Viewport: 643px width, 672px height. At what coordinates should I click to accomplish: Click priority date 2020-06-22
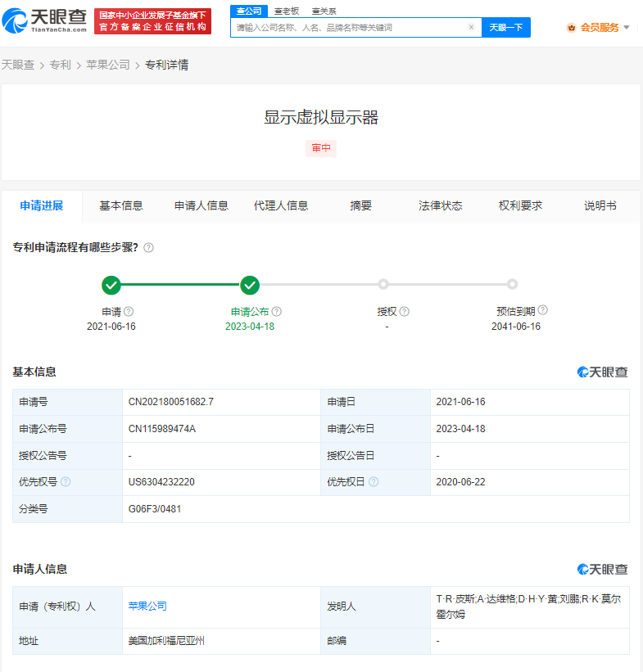(460, 482)
